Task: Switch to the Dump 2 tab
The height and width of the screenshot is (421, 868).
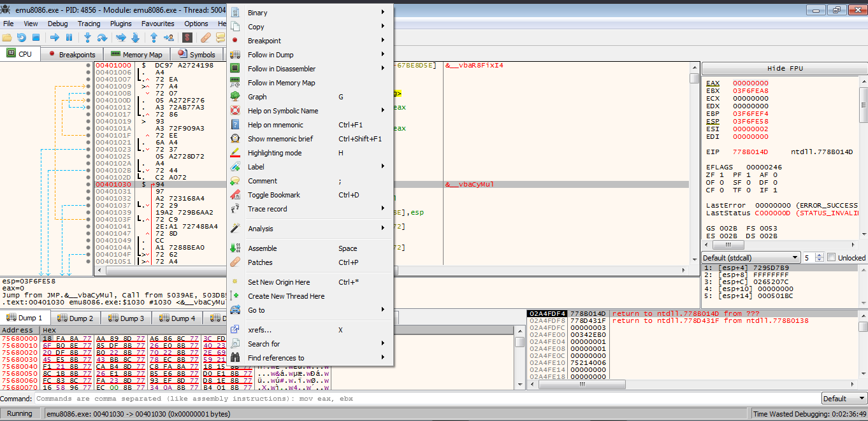Action: (76, 318)
